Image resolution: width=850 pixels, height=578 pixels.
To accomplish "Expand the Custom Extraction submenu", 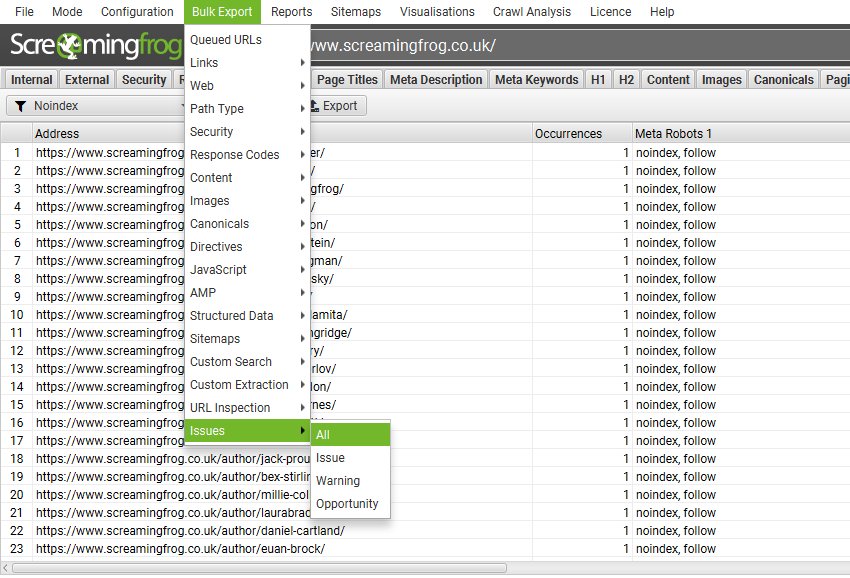I will [247, 384].
